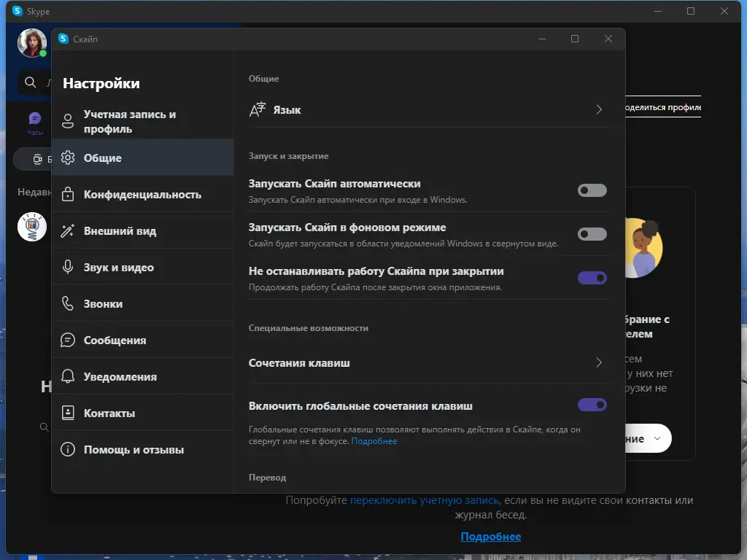Open the Помощь и отзывы row
This screenshot has height=560, width=747.
pyautogui.click(x=142, y=449)
